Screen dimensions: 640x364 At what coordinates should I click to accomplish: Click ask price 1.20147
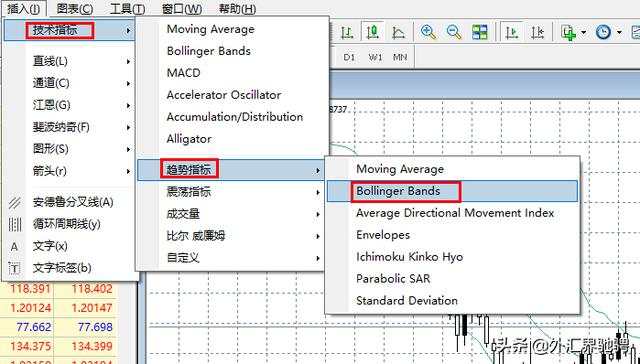point(92,308)
